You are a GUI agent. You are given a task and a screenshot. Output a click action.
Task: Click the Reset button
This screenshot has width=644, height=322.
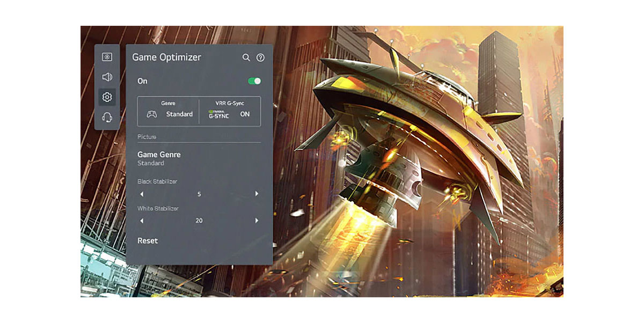pos(148,241)
